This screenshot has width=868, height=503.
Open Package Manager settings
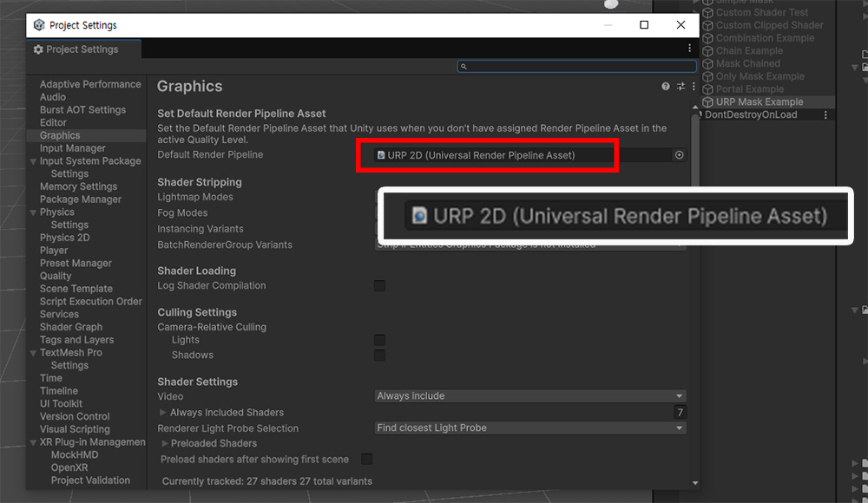(80, 199)
